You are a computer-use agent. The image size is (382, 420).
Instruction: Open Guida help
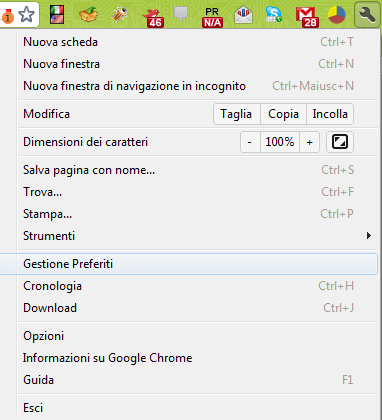[197, 380]
